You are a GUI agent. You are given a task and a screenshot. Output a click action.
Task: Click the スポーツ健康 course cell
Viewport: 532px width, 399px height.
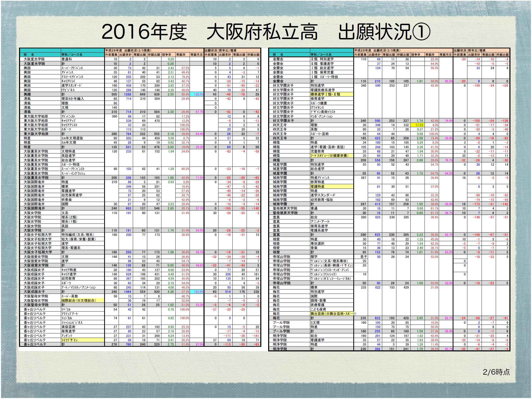(332, 103)
